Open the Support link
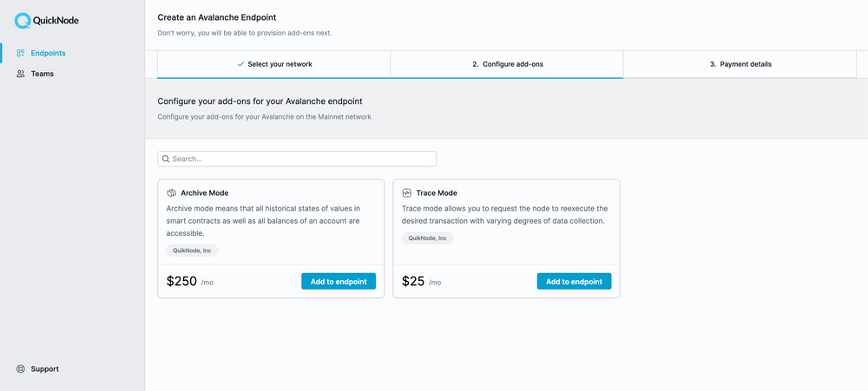The width and height of the screenshot is (868, 391). 44,368
